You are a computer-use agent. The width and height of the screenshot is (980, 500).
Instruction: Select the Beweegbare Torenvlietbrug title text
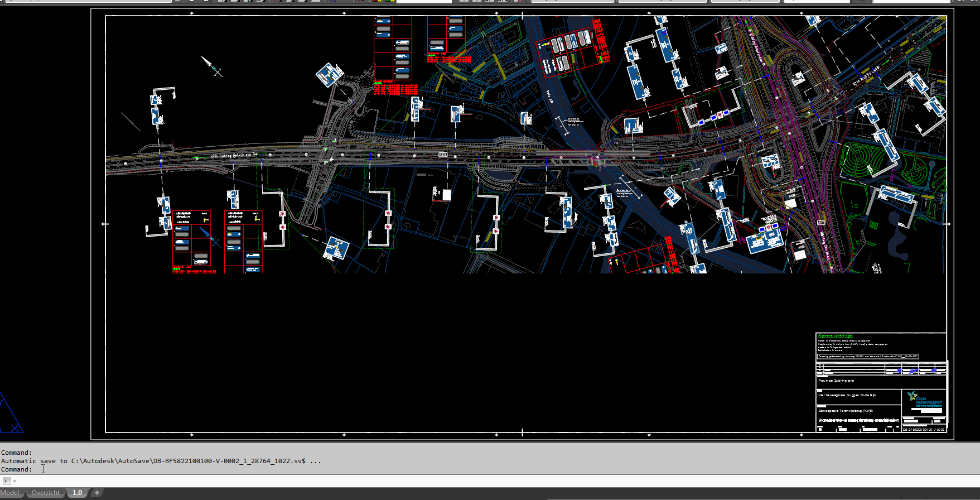(x=845, y=411)
